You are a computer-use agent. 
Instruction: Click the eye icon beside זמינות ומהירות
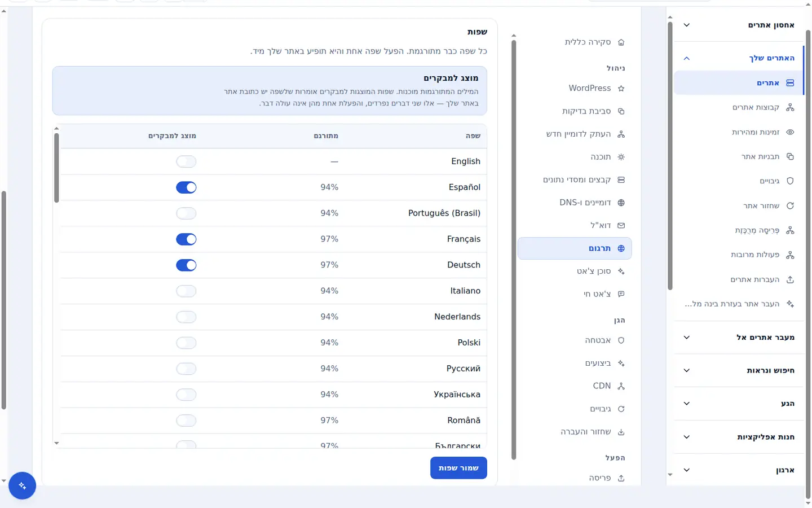(790, 132)
